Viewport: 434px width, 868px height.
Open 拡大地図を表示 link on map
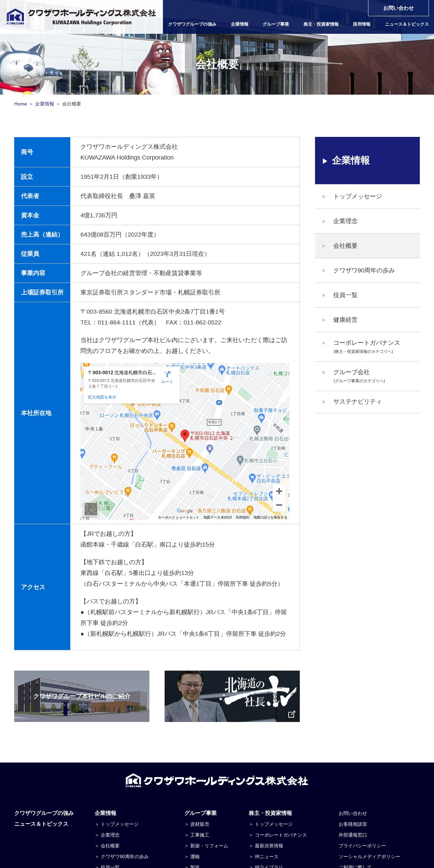pos(102,397)
